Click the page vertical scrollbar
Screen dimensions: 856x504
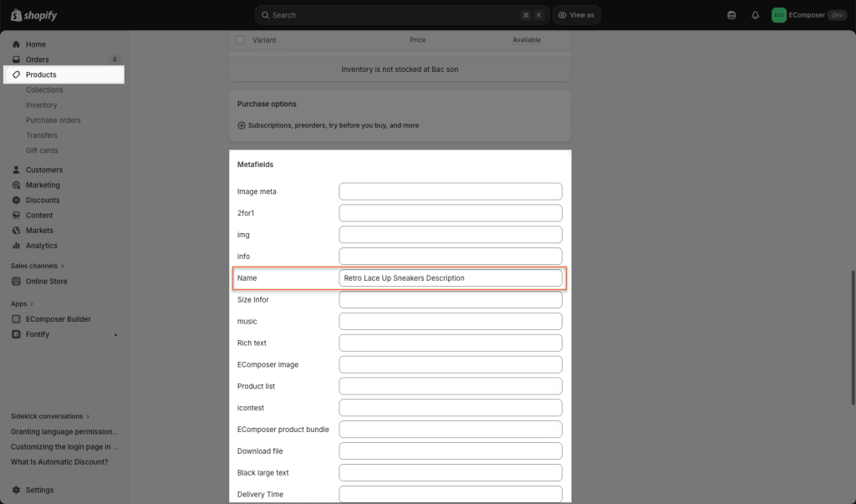[853, 334]
